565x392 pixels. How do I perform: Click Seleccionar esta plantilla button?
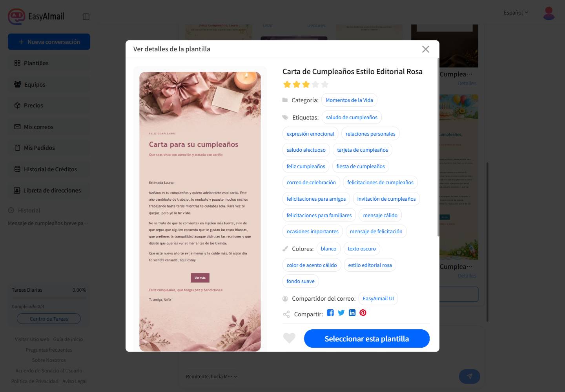point(366,338)
